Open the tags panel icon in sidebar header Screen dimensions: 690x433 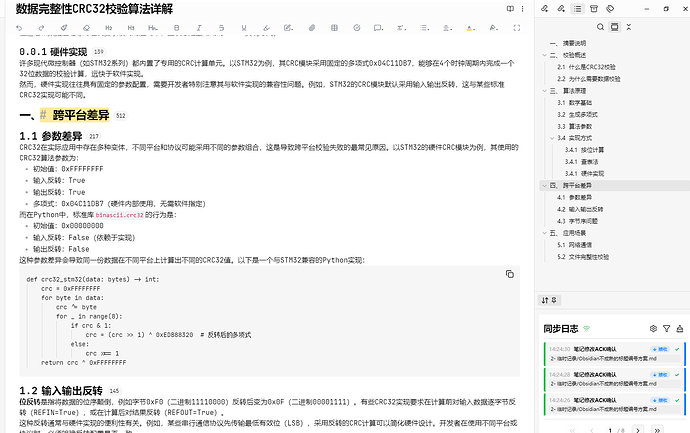[610, 8]
